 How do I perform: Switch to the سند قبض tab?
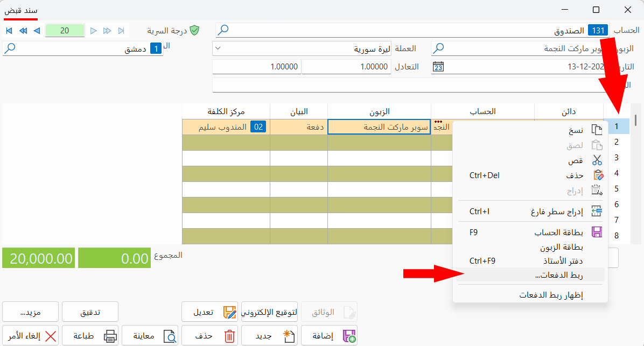20,10
